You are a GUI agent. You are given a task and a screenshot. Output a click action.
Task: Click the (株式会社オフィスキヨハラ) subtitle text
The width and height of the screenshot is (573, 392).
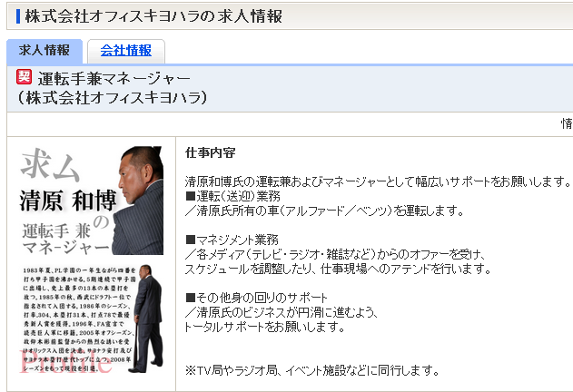(x=113, y=97)
